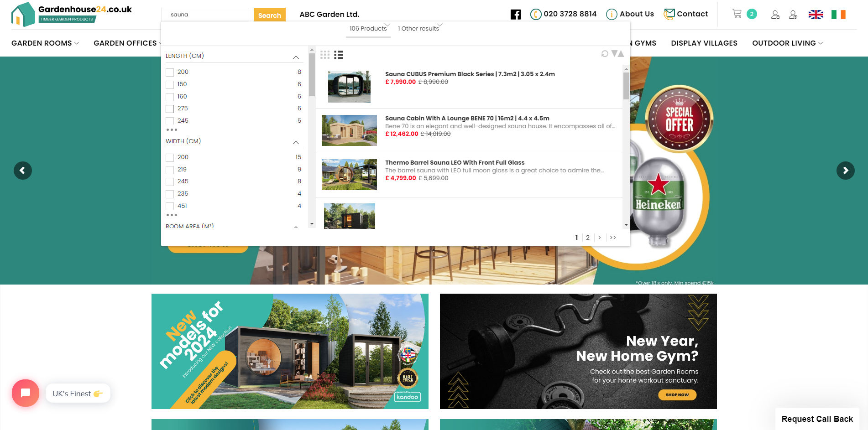Click the register account icon

(x=793, y=15)
